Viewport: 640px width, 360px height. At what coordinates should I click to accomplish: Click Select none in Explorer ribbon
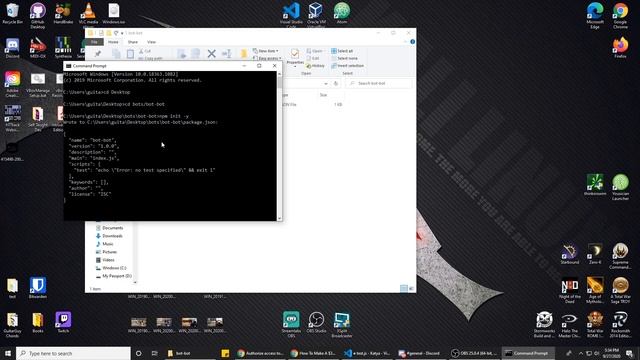point(343,58)
